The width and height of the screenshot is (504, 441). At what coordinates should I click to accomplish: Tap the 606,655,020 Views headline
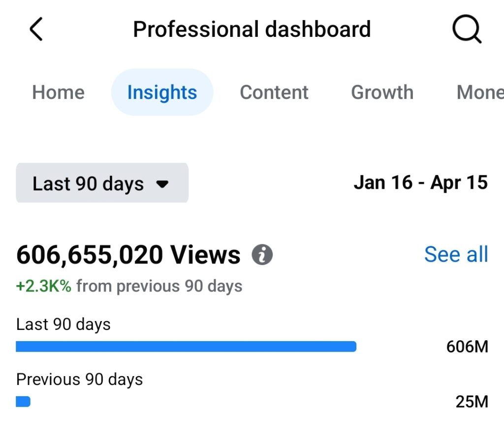(x=128, y=255)
